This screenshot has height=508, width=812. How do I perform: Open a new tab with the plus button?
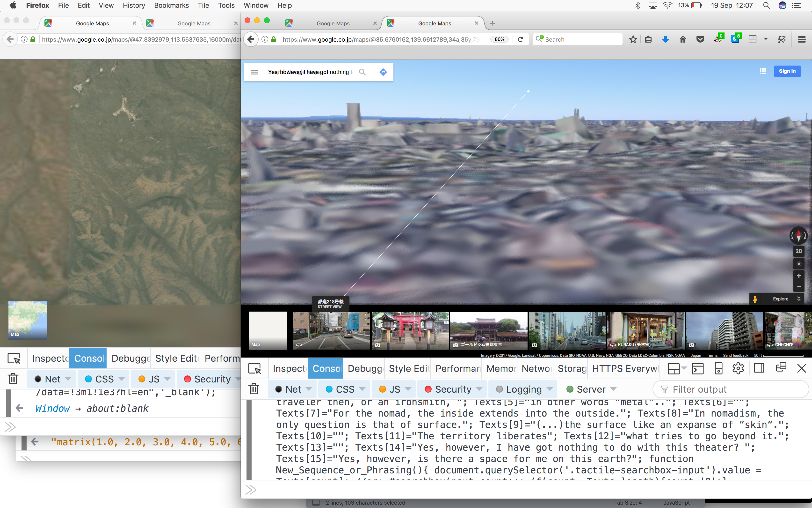click(x=492, y=23)
